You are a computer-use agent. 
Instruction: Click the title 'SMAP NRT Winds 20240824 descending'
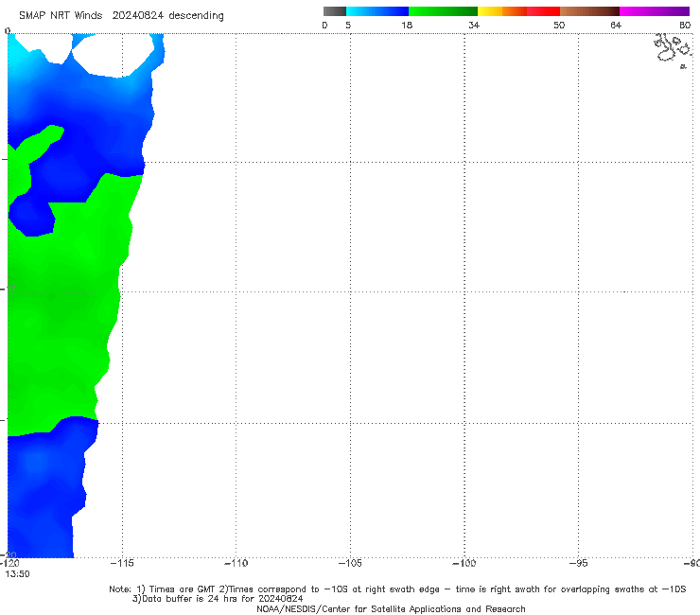(x=121, y=15)
